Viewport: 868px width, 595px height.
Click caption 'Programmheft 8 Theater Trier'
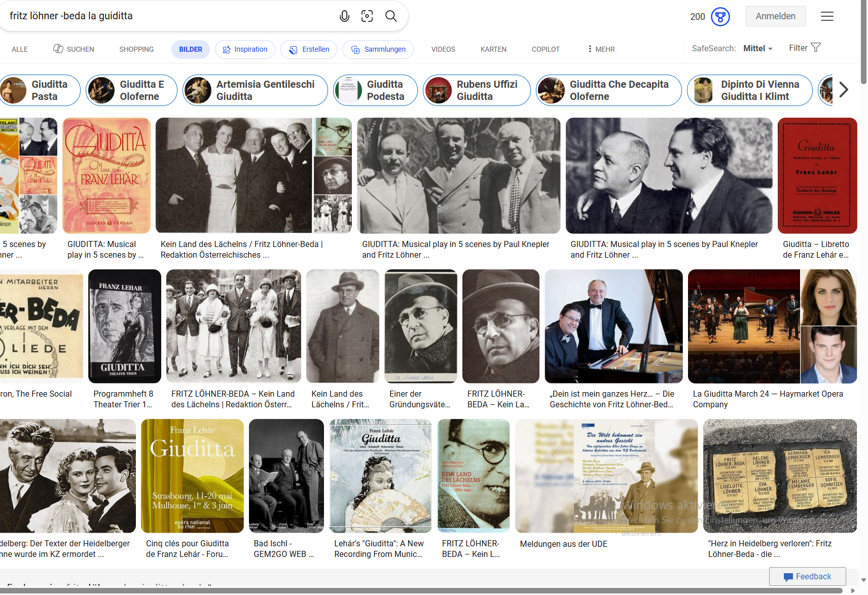click(123, 399)
